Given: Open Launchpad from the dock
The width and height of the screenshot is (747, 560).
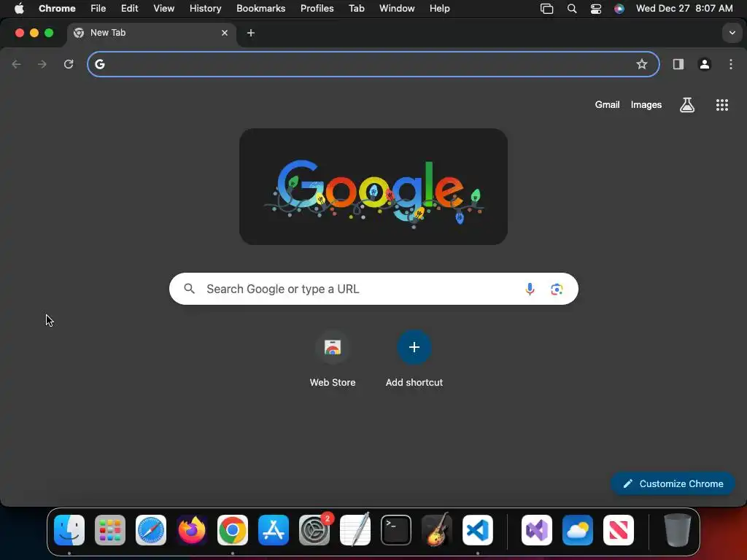Looking at the screenshot, I should tap(110, 529).
